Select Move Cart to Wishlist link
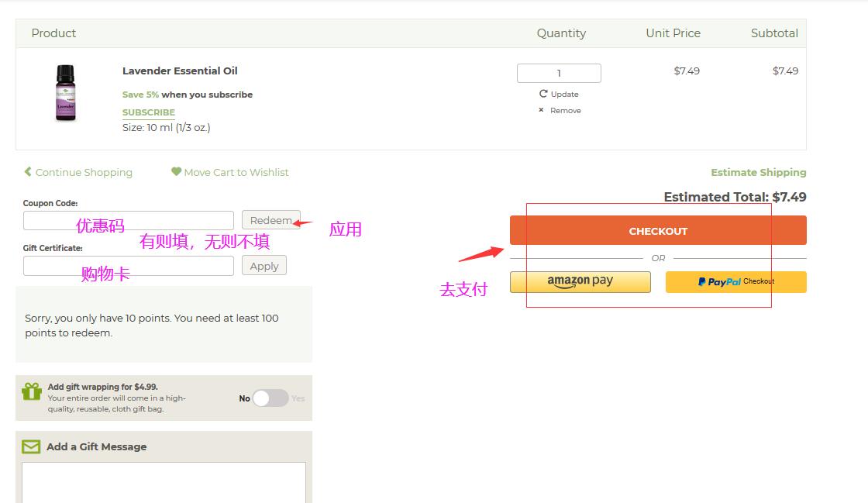The height and width of the screenshot is (503, 868). click(x=236, y=172)
